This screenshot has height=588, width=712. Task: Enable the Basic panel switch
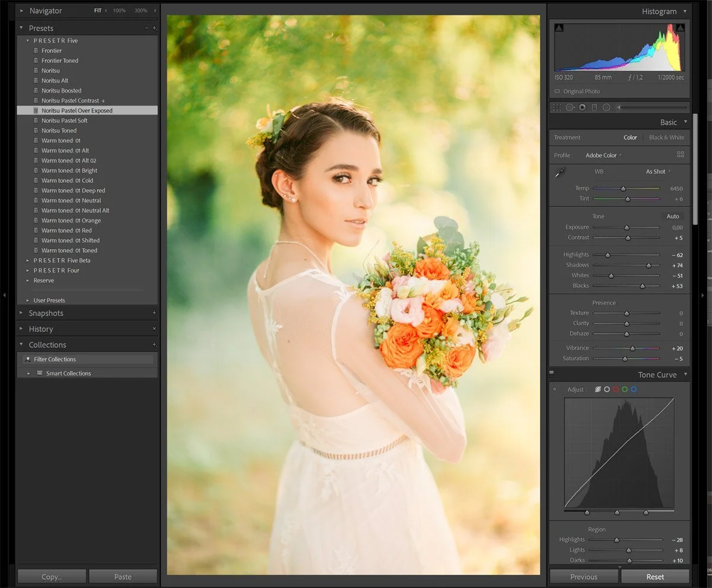551,122
